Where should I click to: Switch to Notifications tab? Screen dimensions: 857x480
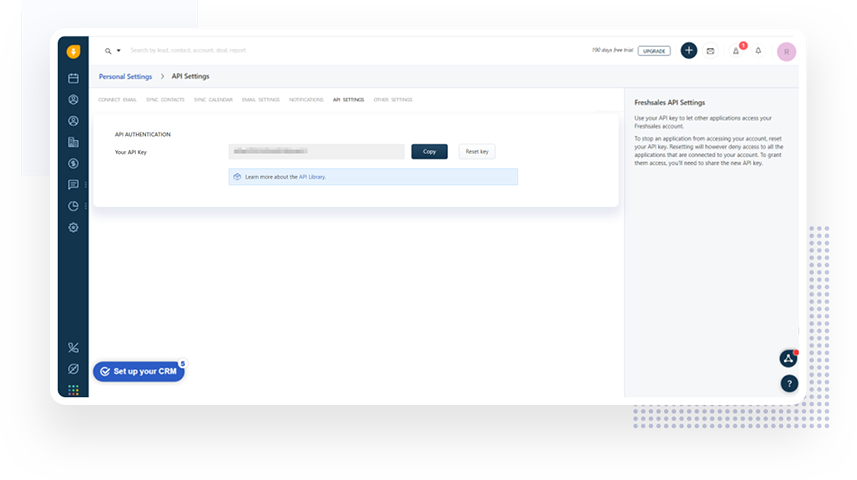click(x=306, y=100)
